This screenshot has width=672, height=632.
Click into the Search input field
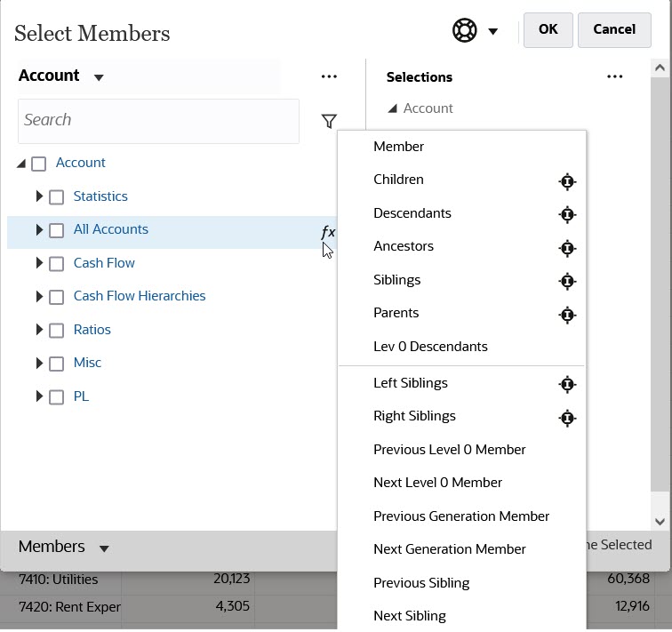[x=158, y=121]
